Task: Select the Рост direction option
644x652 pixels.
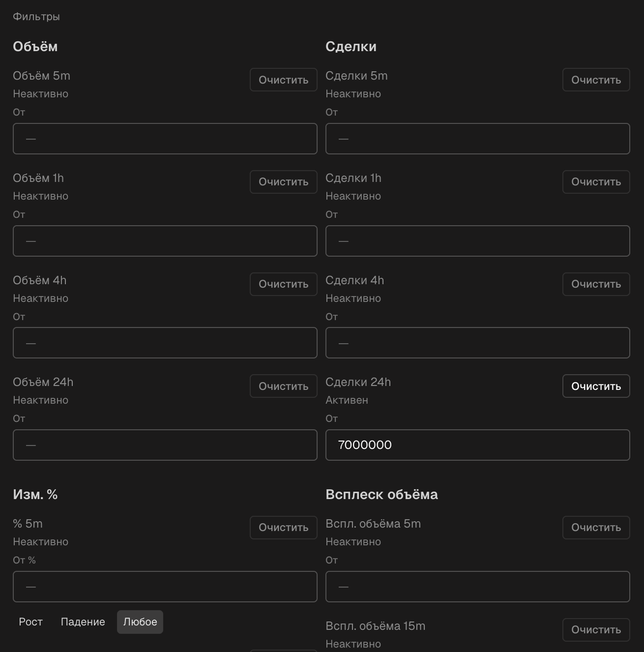Action: (x=31, y=622)
